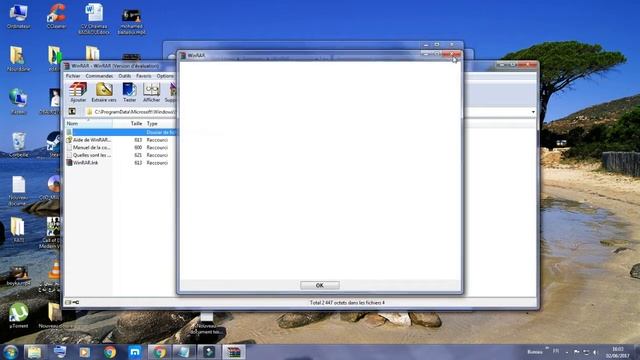Click the Ajouter toolbar icon
The image size is (640, 360).
(78, 92)
